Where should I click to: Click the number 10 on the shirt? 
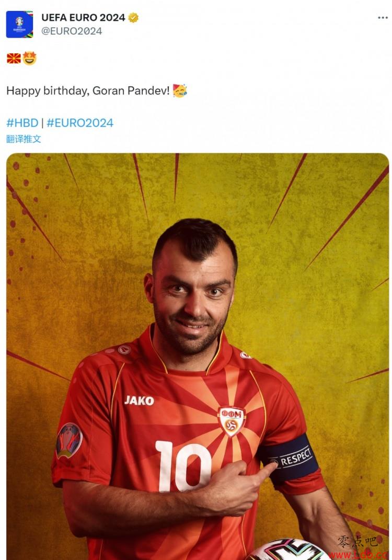click(x=183, y=466)
